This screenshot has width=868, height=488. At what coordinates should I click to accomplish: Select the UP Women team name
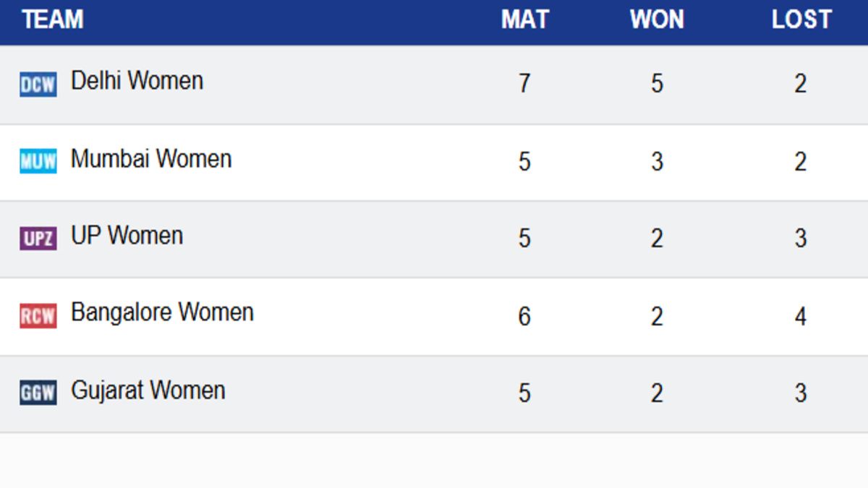pyautogui.click(x=127, y=236)
